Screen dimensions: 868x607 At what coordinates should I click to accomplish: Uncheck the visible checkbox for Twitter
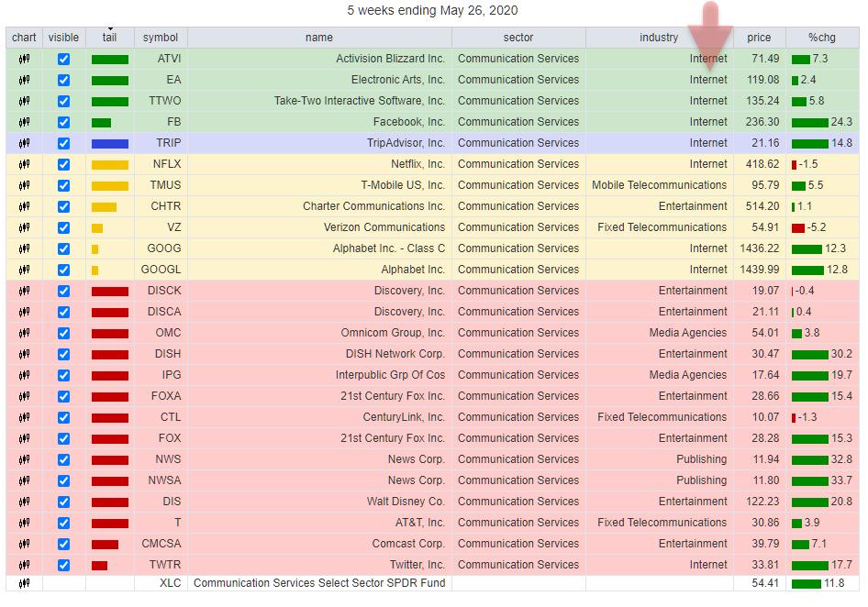click(x=63, y=565)
